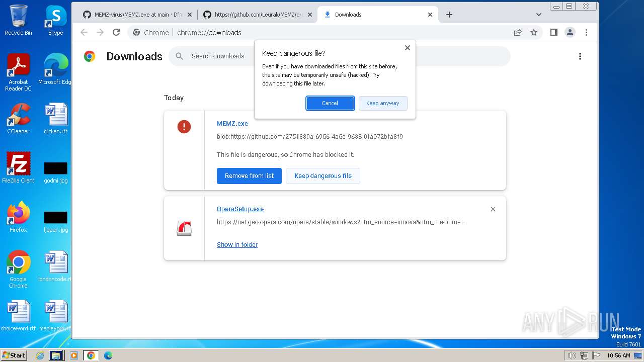Open the Downloads page three-dot menu
The width and height of the screenshot is (644, 362).
click(580, 56)
